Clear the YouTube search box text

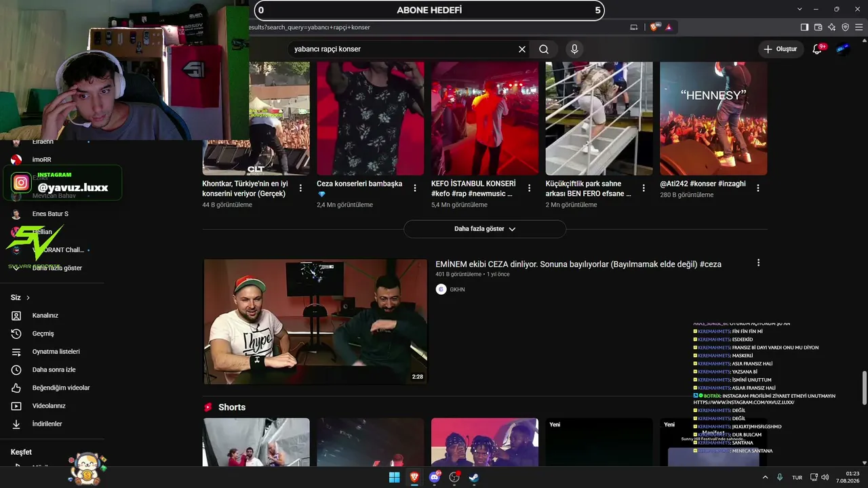pos(522,49)
